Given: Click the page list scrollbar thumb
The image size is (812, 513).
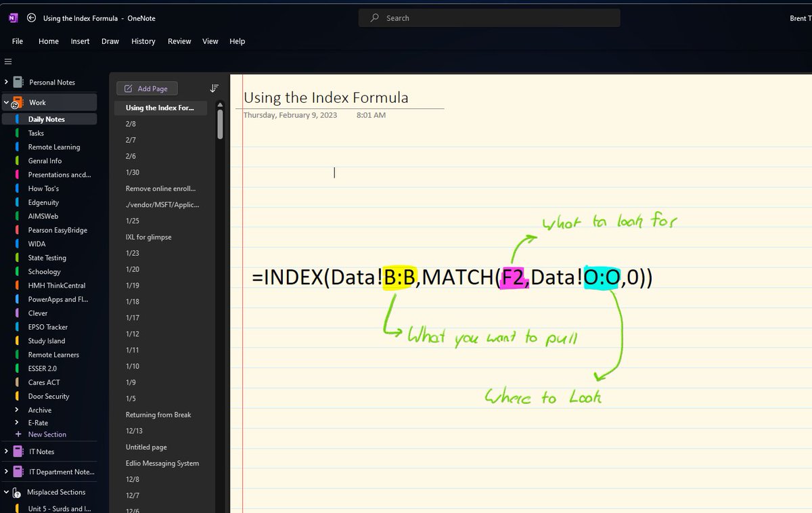Looking at the screenshot, I should point(220,124).
